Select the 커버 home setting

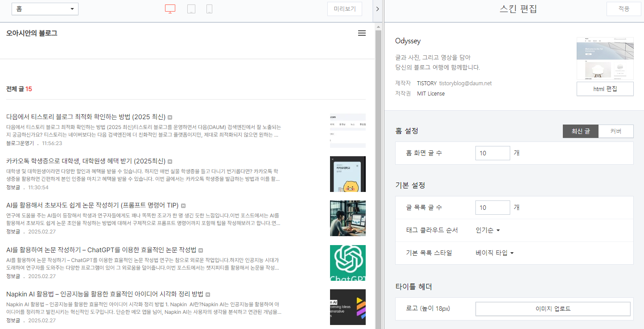(616, 131)
